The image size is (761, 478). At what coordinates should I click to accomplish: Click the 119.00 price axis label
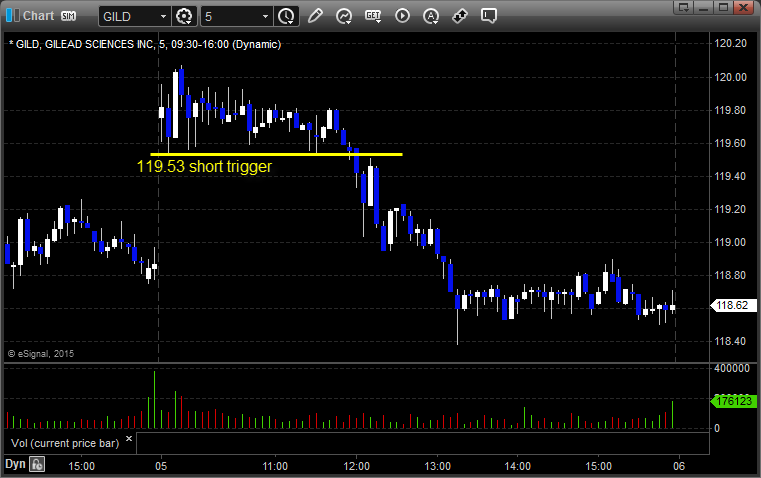[730, 242]
